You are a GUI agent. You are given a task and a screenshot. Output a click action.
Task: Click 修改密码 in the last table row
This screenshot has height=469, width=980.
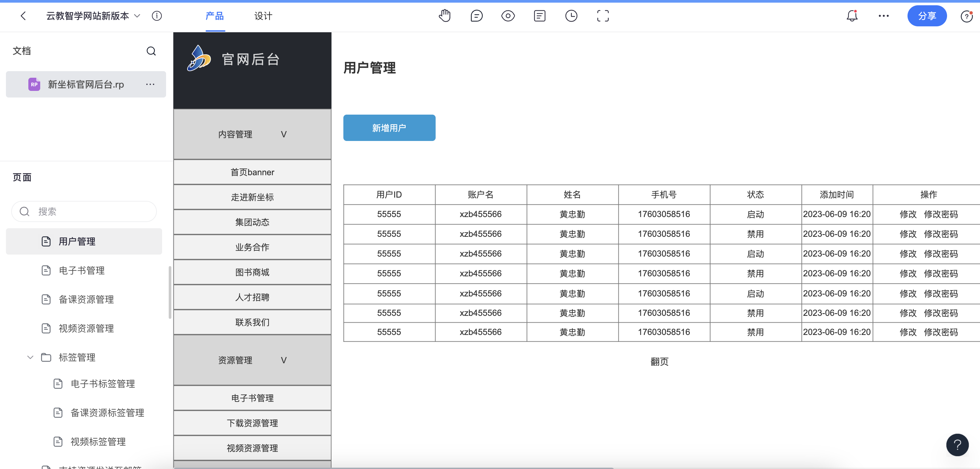[x=940, y=332]
